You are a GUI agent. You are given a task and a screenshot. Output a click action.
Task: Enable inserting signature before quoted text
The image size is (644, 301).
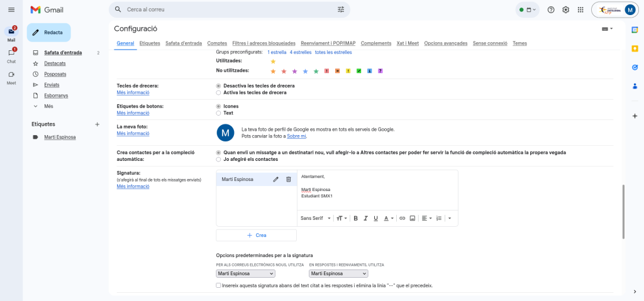(x=218, y=285)
